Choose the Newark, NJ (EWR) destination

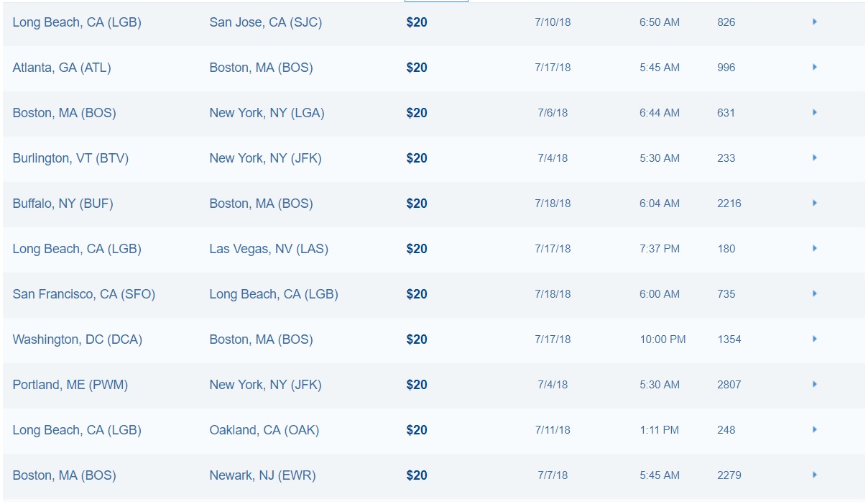[262, 475]
